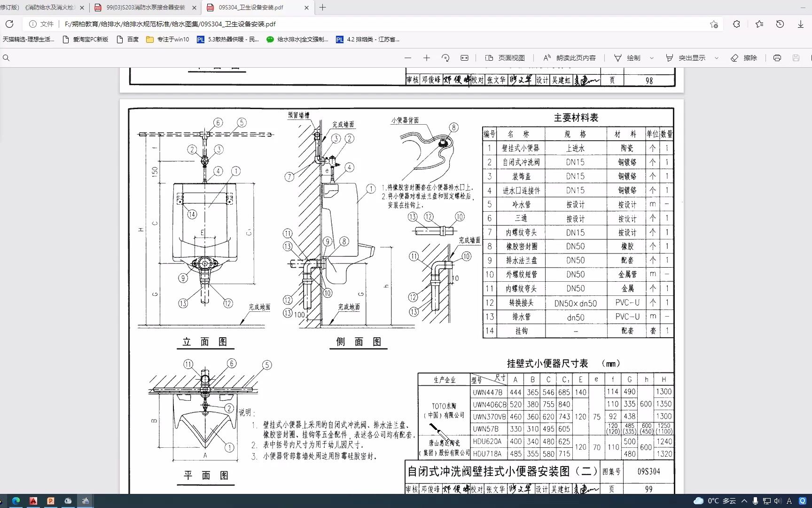The height and width of the screenshot is (508, 812).
Task: Open 页面视图 page view
Action: [505, 58]
